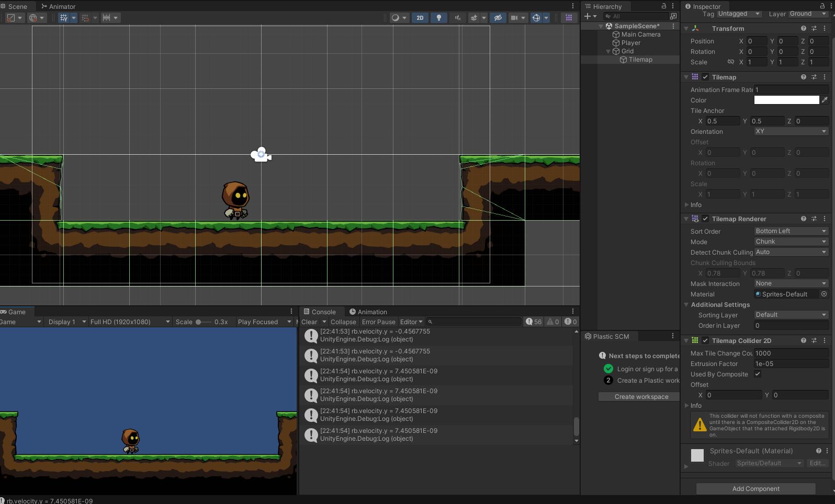Click the Scale constrain proportions link icon
The height and width of the screenshot is (504, 835).
(x=731, y=62)
